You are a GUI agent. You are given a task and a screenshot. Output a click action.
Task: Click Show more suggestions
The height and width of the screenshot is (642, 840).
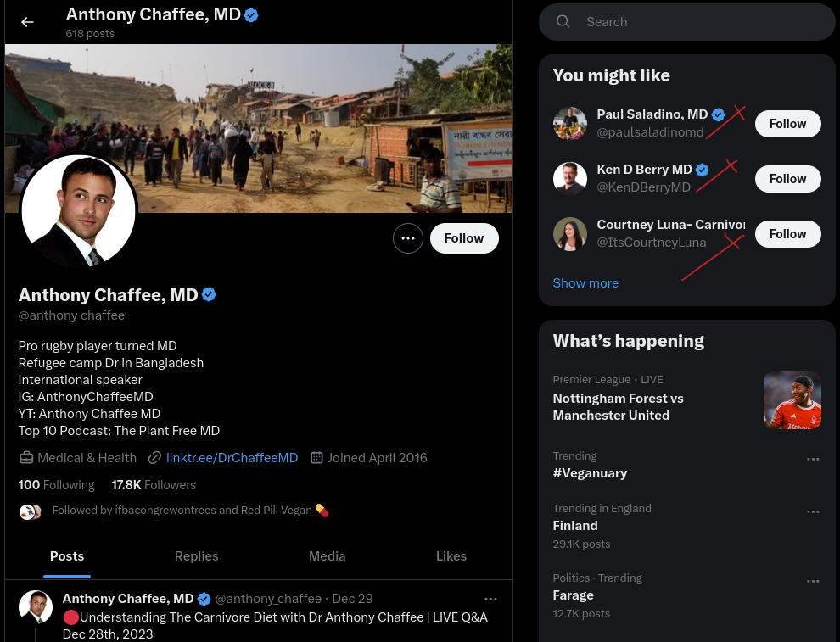point(585,283)
